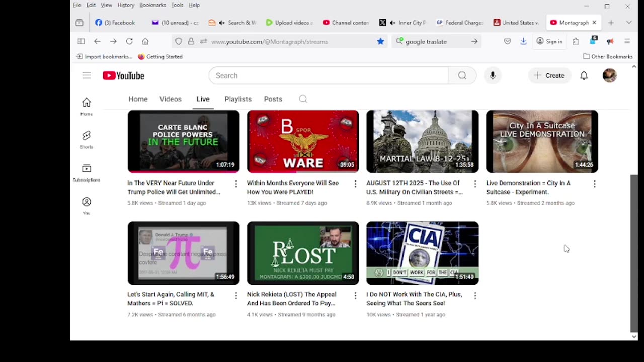Viewport: 644px width, 362px height.
Task: Switch to the Videos channel tab
Action: pyautogui.click(x=170, y=99)
